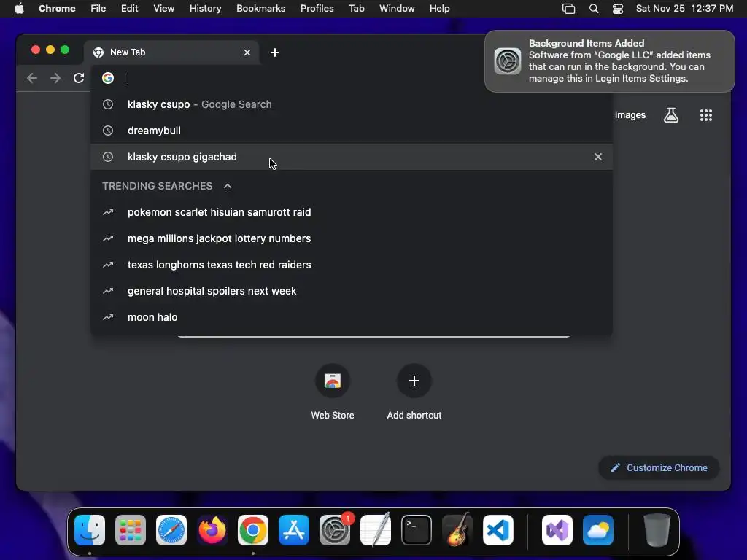Open the Apple menu
Image resolution: width=747 pixels, height=560 pixels.
[19, 9]
